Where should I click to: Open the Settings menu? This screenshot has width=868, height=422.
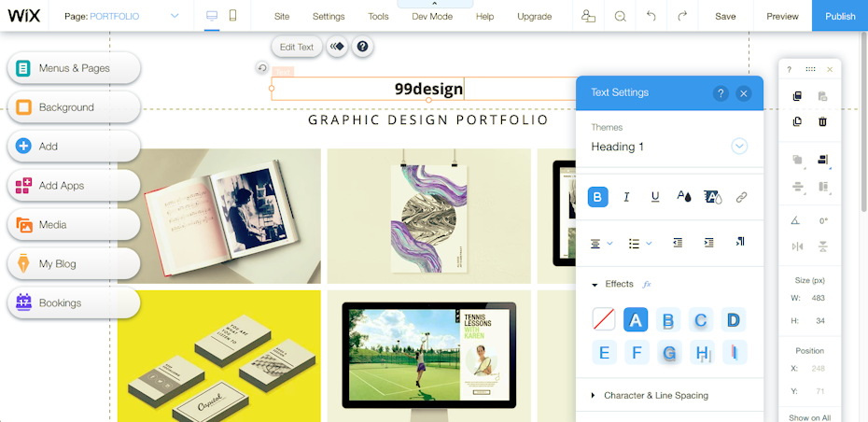click(329, 17)
